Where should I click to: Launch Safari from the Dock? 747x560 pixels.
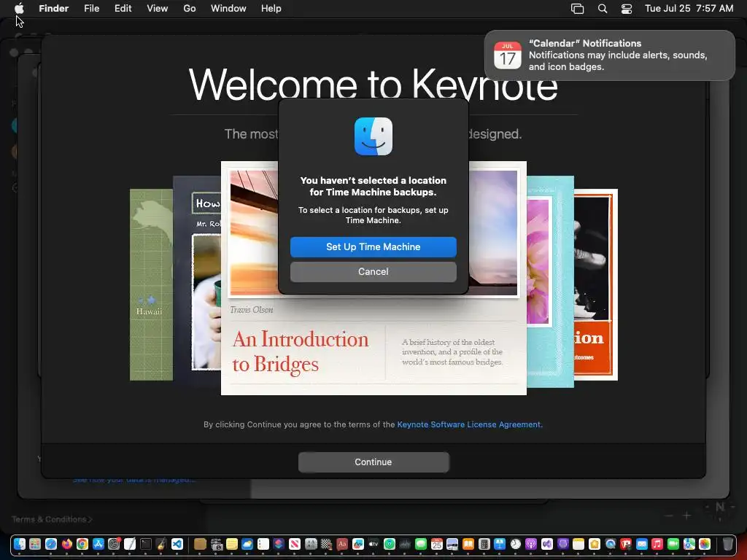click(51, 544)
